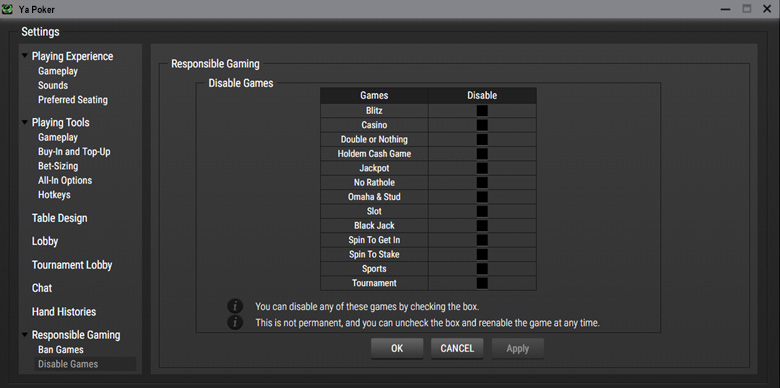Click the 'Holdem Cash Game' name cell
780x388 pixels.
click(374, 154)
